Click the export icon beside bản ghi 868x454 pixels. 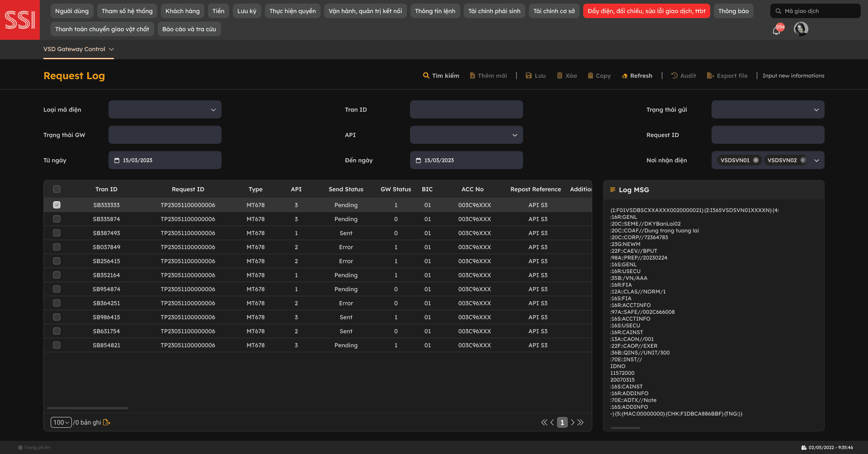point(107,422)
